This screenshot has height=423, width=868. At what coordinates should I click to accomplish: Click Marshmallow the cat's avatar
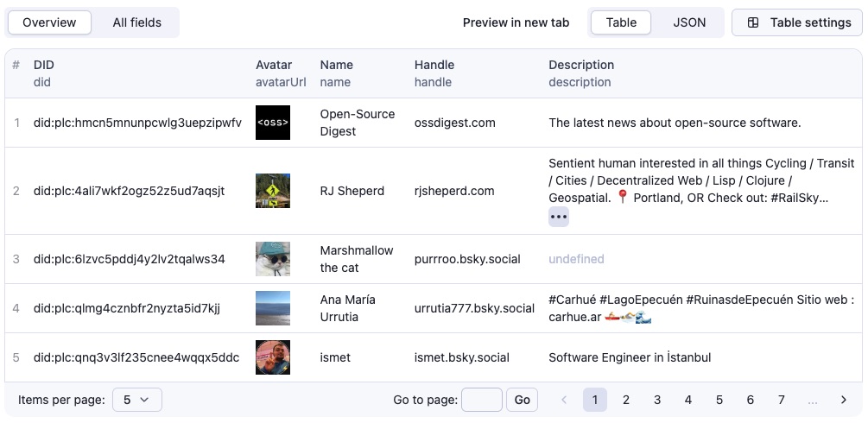pos(273,259)
